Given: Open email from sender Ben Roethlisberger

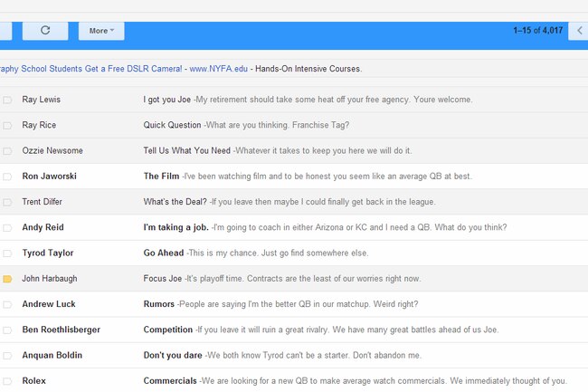Looking at the screenshot, I should (62, 330).
